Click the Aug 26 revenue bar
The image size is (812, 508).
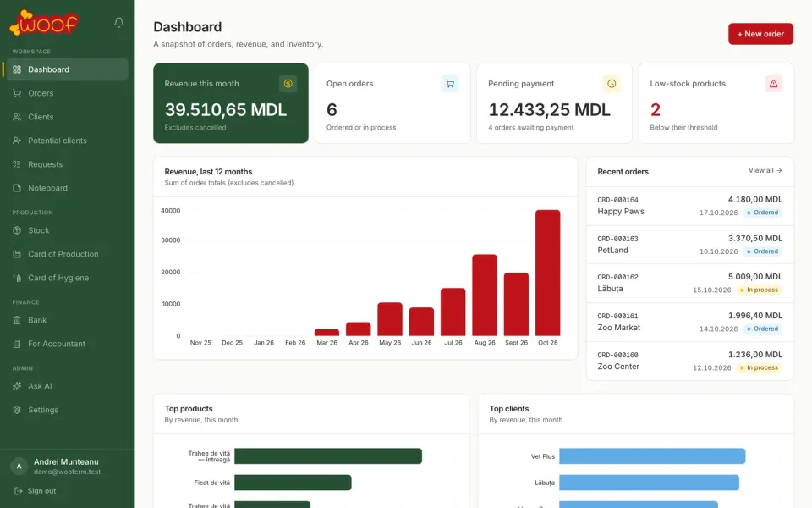(485, 295)
